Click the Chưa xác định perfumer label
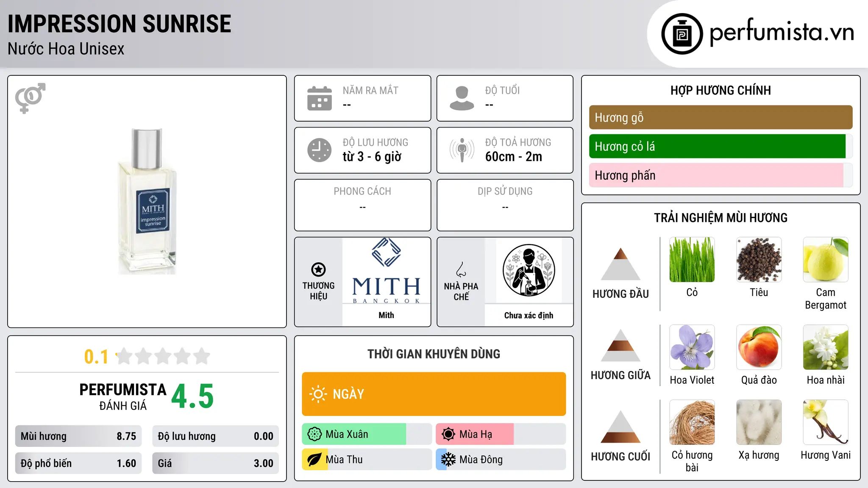 coord(529,316)
